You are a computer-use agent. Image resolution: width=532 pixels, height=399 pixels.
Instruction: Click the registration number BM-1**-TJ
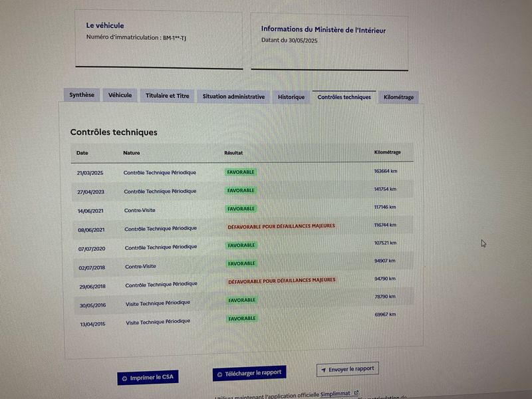(174, 38)
